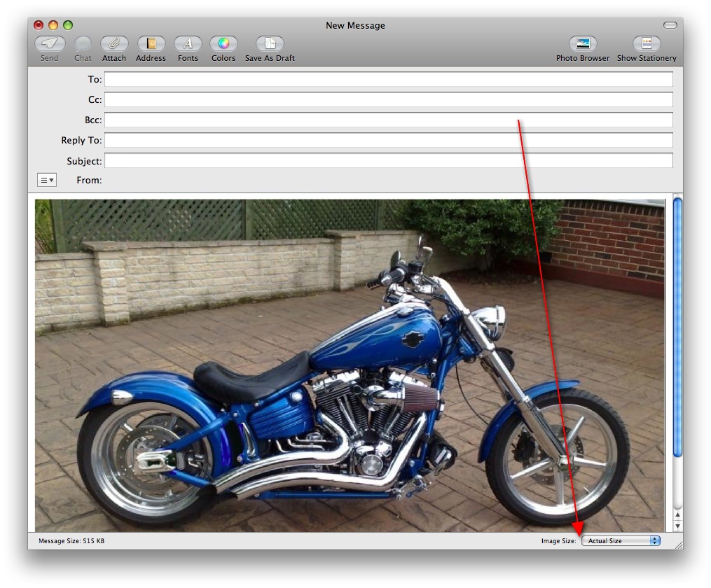Click in the Cc field

tap(389, 99)
